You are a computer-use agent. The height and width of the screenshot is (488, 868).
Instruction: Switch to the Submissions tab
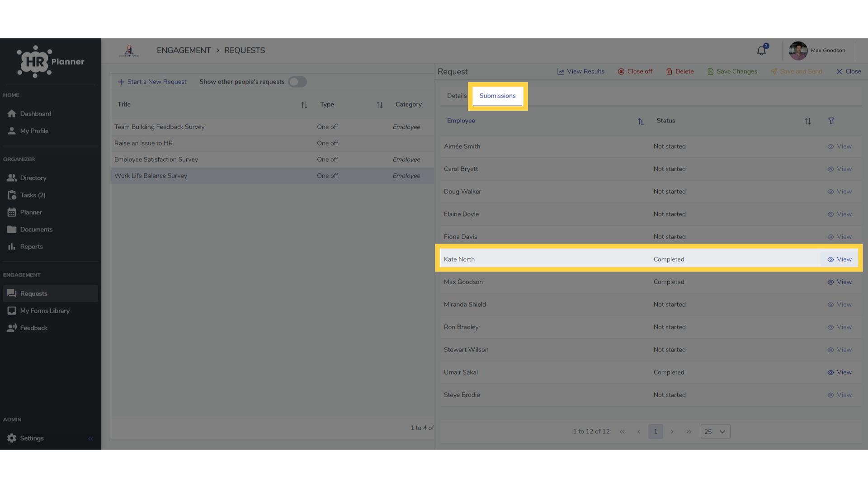[497, 96]
